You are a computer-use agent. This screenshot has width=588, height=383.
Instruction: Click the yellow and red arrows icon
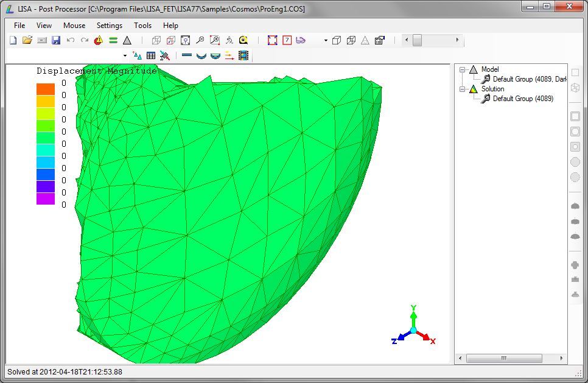click(x=229, y=56)
